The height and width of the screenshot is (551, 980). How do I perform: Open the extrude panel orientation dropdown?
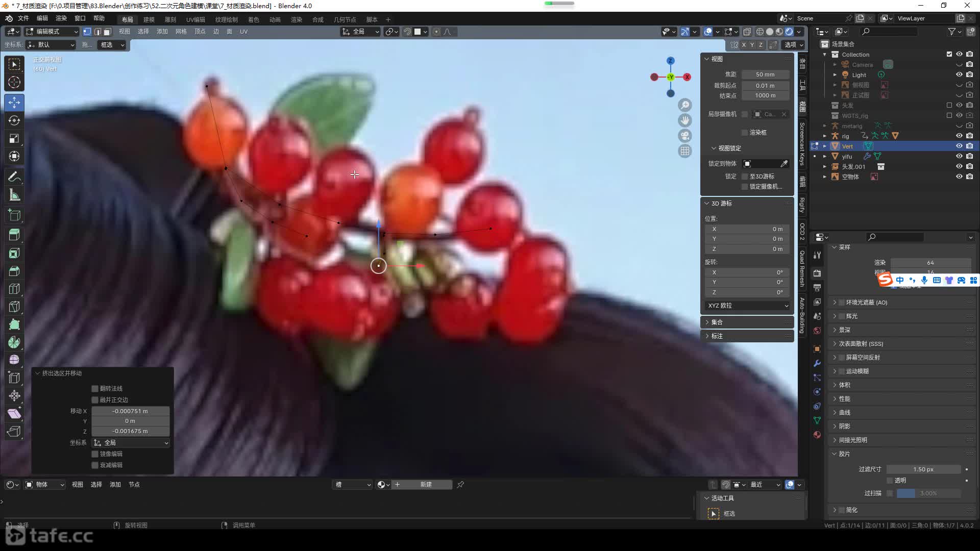(x=131, y=443)
